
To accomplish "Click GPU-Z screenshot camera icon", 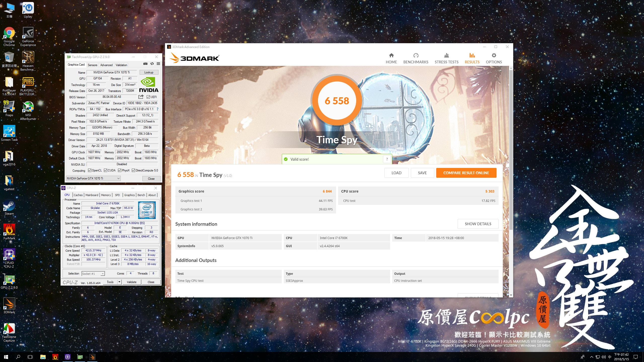I will tap(145, 64).
